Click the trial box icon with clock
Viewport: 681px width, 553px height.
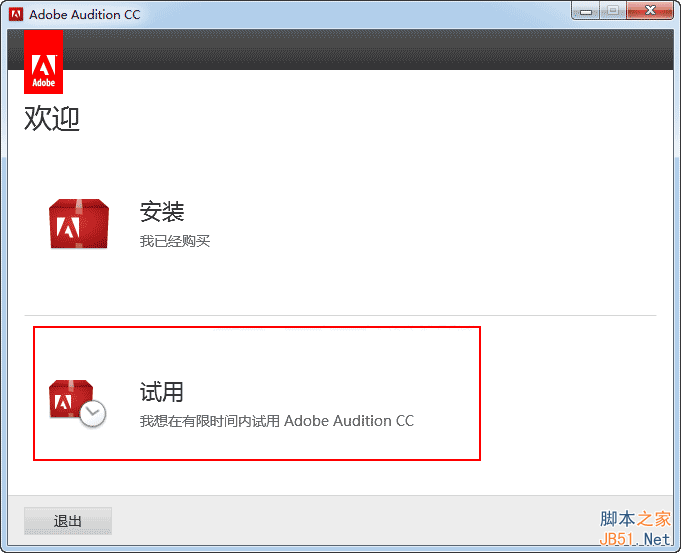coord(77,404)
